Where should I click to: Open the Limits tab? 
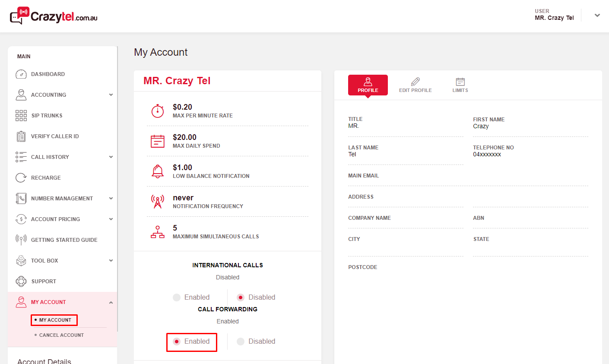pos(460,85)
